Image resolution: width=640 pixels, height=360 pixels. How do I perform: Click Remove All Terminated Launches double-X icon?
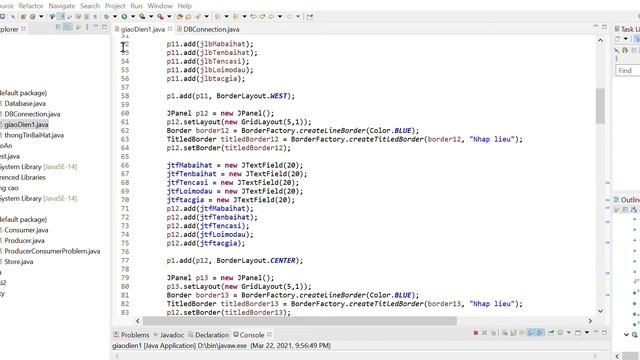pos(493,333)
